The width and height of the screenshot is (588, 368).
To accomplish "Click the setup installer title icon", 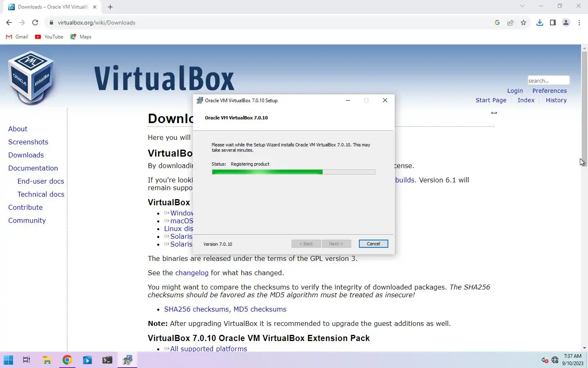I will click(200, 100).
